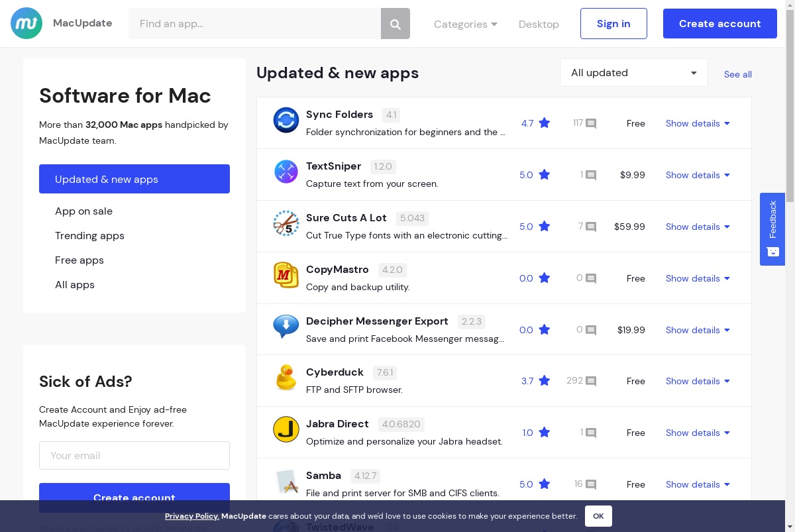Expand Show details for Decipher Messenger Export
The height and width of the screenshot is (532, 795).
click(698, 330)
